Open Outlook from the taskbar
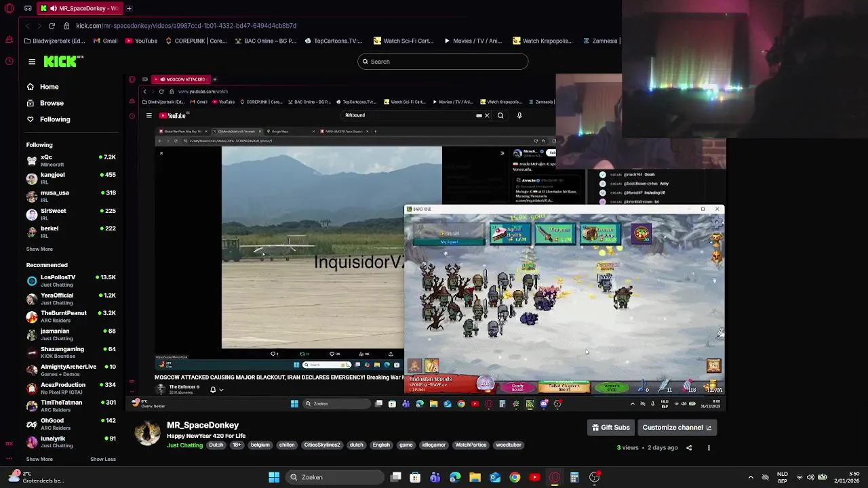This screenshot has height=488, width=868. [495, 477]
